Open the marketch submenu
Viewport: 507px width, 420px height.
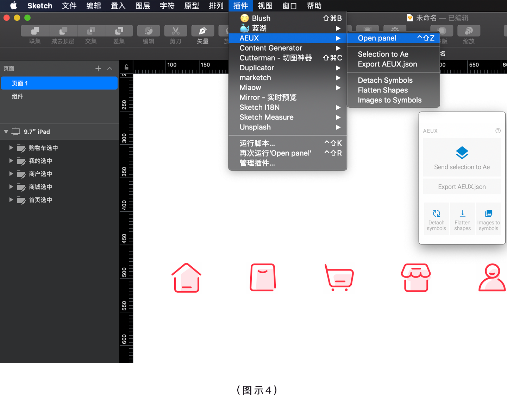point(288,77)
